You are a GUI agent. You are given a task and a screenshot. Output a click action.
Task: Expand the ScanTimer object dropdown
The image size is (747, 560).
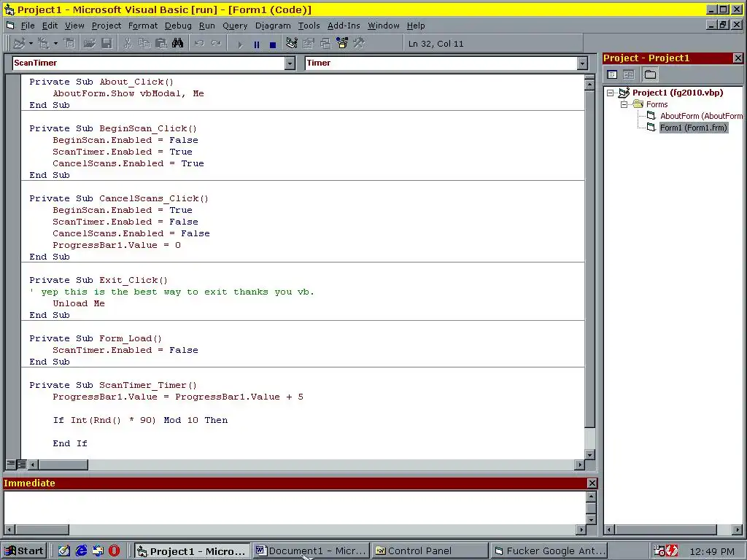click(x=290, y=63)
